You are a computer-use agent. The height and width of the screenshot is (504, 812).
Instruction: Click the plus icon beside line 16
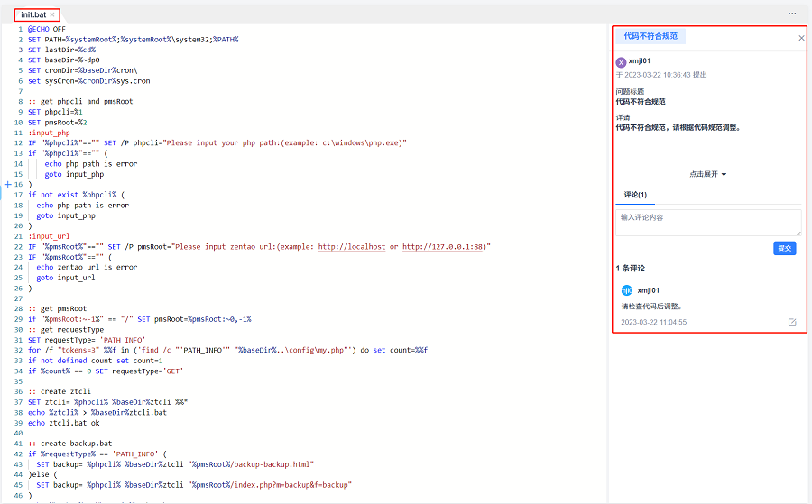(x=8, y=184)
